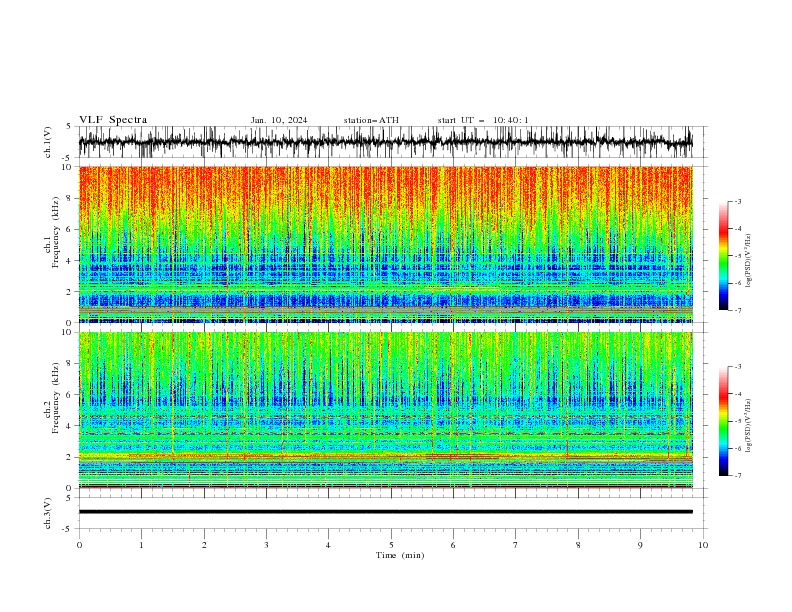This screenshot has height=612, width=792.
Task: Click the ch.2 "Frequency (kHz)" axis label
Action: pyautogui.click(x=56, y=397)
